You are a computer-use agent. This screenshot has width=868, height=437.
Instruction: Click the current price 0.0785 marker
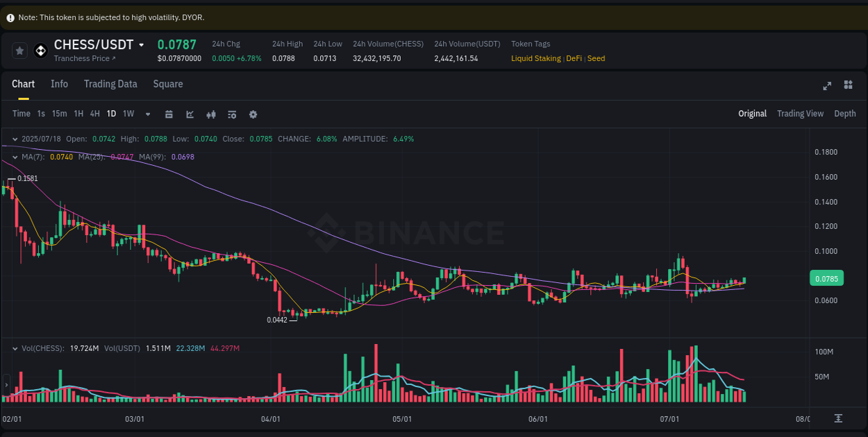[x=826, y=277]
